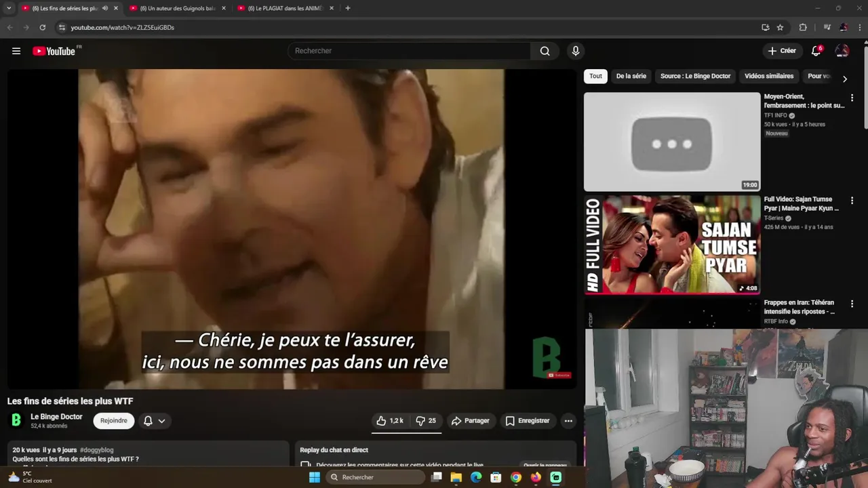Open the weather widget Ciel couvert
Image resolution: width=868 pixels, height=488 pixels.
pos(30,477)
